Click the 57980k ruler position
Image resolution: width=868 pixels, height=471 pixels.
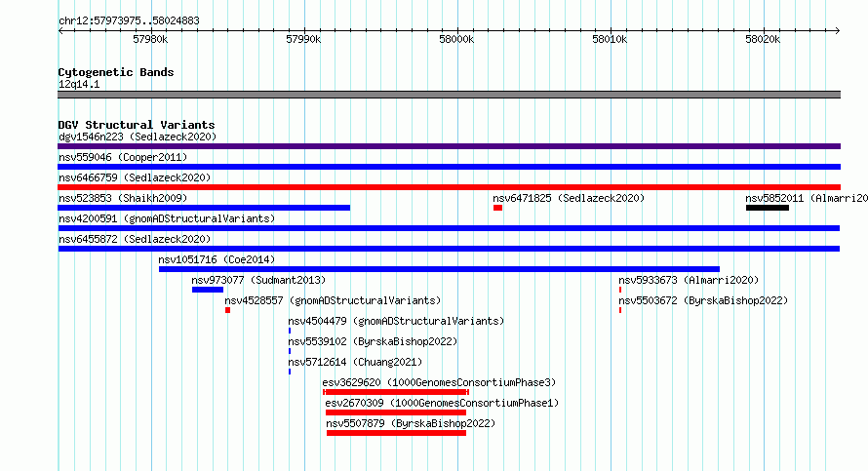click(150, 39)
